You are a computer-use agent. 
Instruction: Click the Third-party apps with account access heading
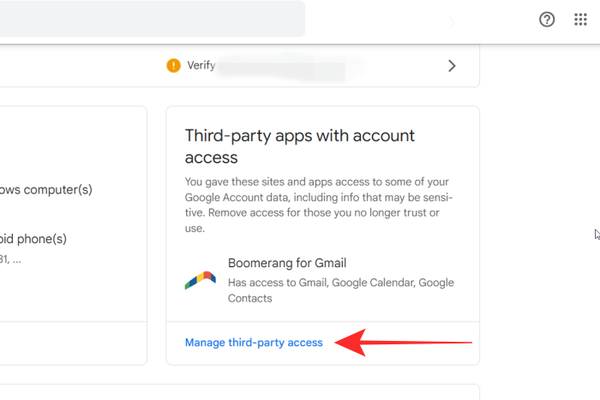(300, 146)
